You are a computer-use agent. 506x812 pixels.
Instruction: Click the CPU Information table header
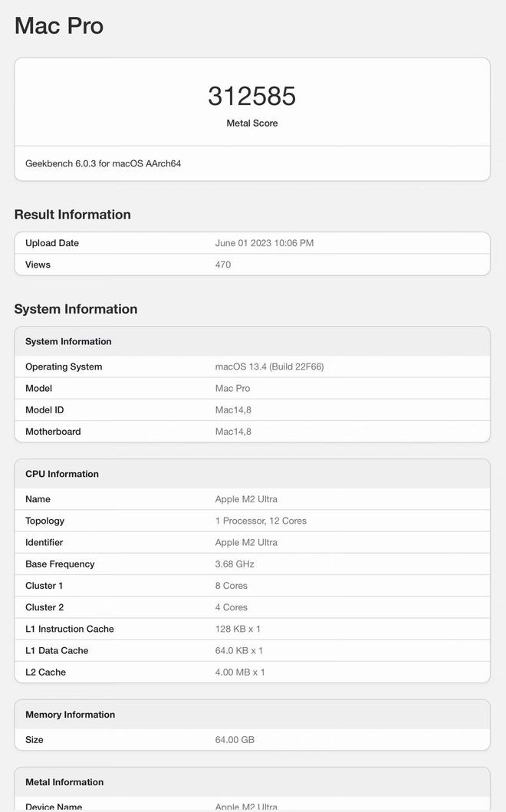(x=61, y=474)
